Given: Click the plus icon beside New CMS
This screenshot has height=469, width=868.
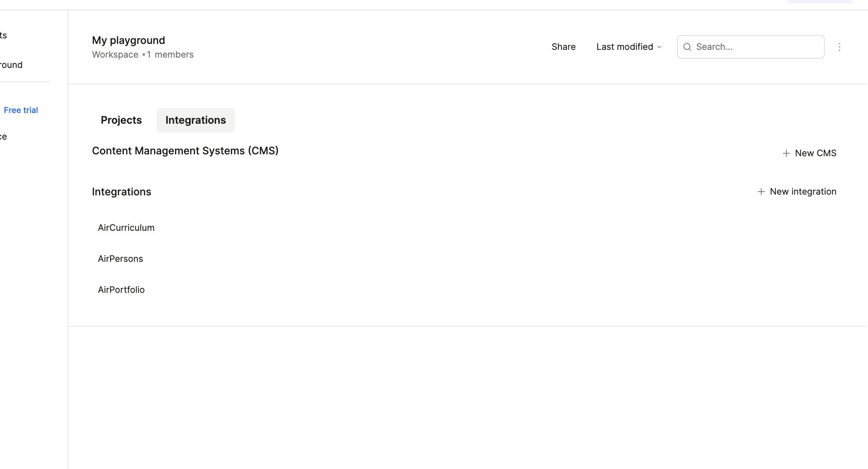Looking at the screenshot, I should pos(786,153).
